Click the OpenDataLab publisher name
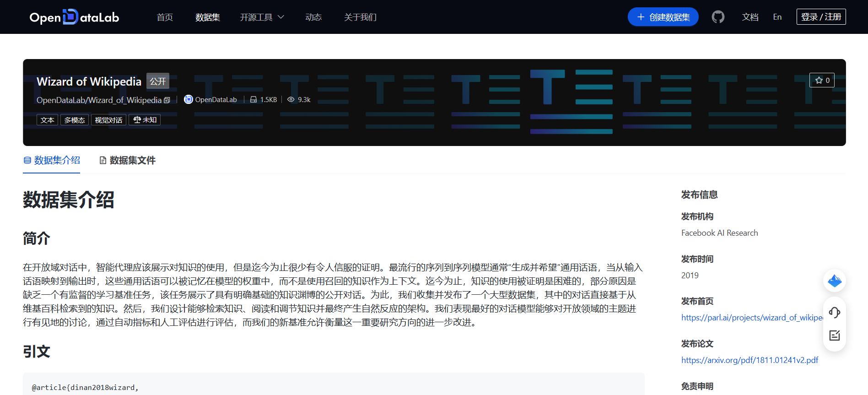 (x=216, y=99)
